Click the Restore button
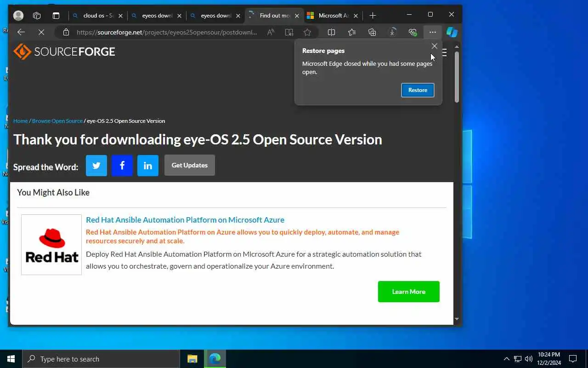 tap(418, 90)
